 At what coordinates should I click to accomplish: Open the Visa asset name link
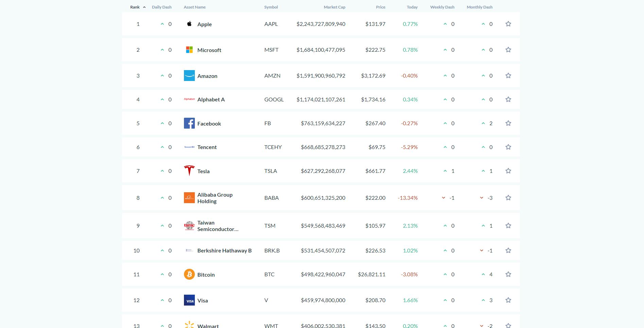click(x=202, y=300)
